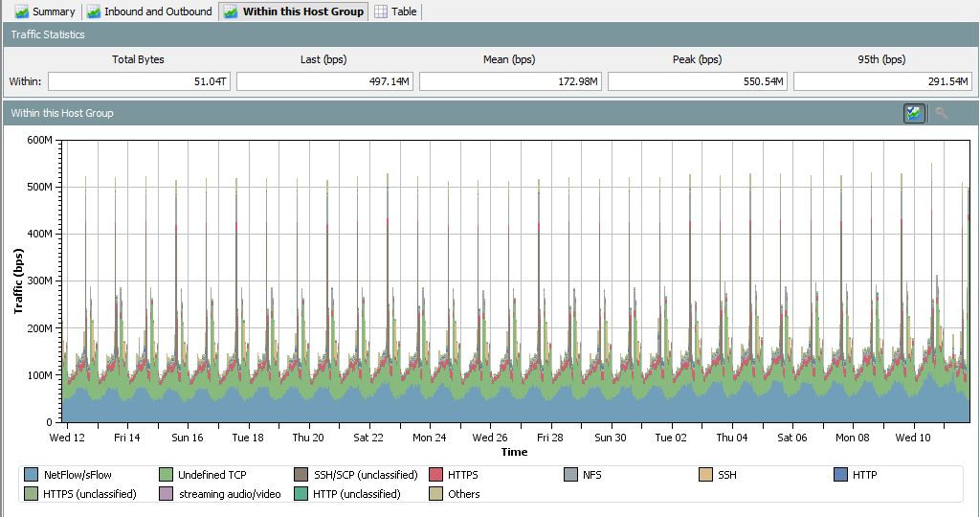The width and height of the screenshot is (980, 517).
Task: Click the Wed 12 time axis label
Action: pyautogui.click(x=67, y=438)
